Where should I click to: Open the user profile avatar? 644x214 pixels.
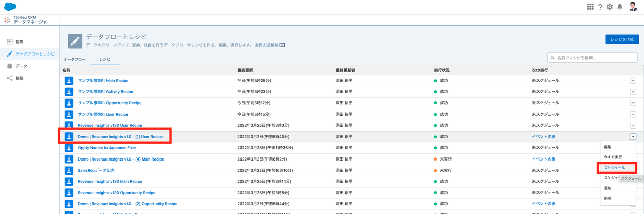[633, 6]
